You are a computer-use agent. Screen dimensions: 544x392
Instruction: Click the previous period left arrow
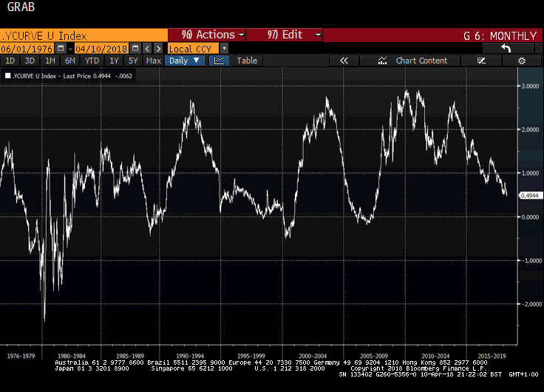(x=147, y=48)
